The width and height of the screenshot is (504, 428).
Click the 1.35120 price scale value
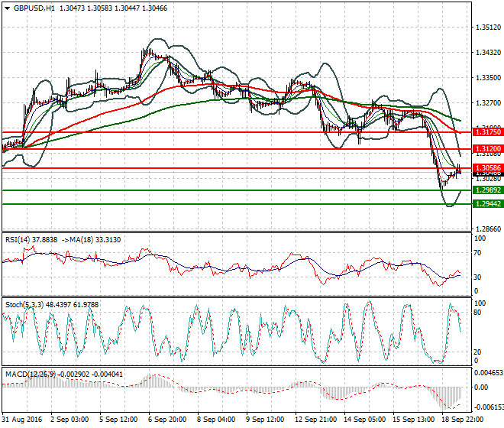point(488,28)
